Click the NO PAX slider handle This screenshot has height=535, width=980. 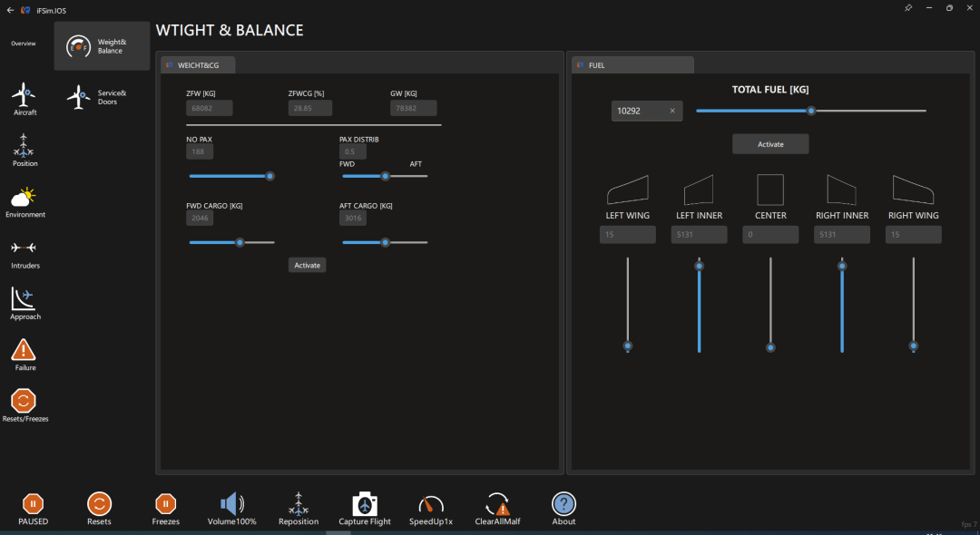coord(270,176)
